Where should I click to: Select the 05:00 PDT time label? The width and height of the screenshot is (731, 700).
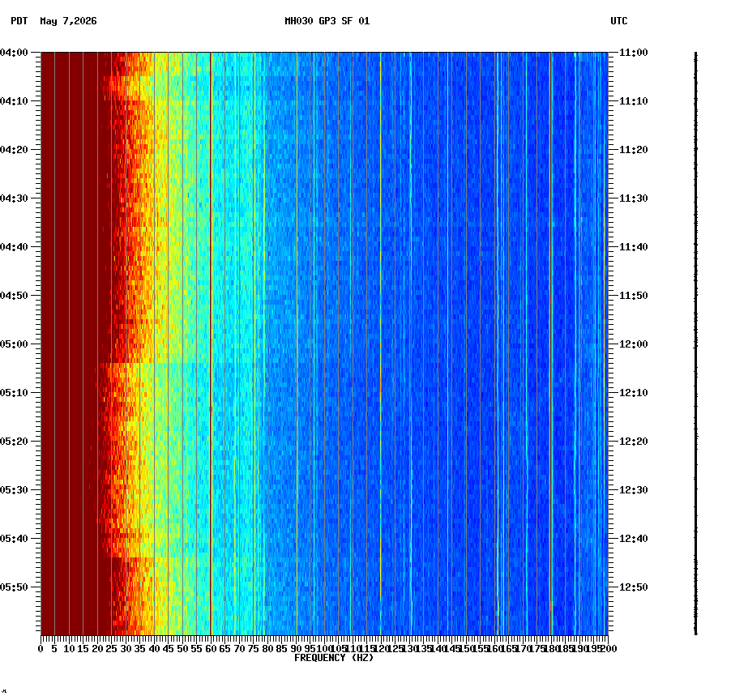pos(14,344)
